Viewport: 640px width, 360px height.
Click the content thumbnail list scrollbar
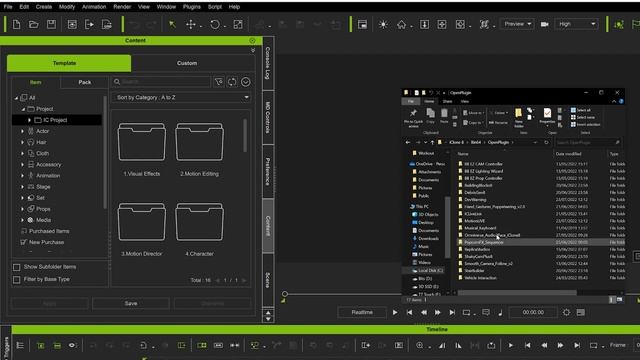point(245,136)
